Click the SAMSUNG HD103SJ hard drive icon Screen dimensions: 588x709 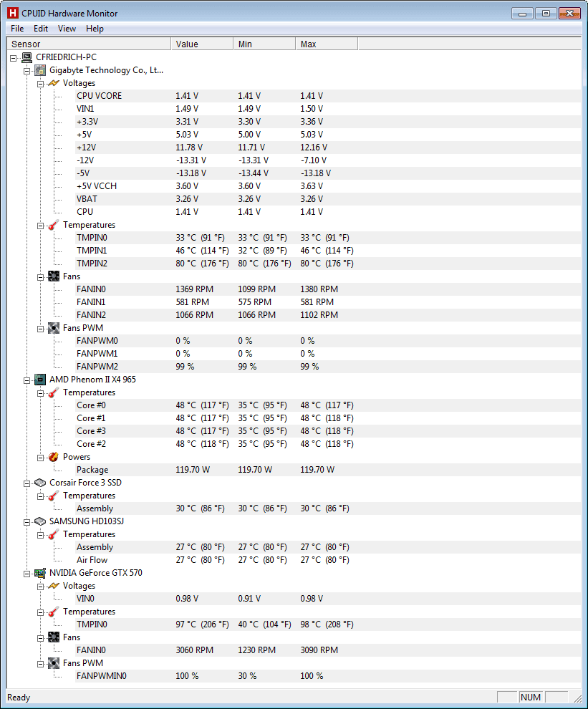click(x=41, y=521)
